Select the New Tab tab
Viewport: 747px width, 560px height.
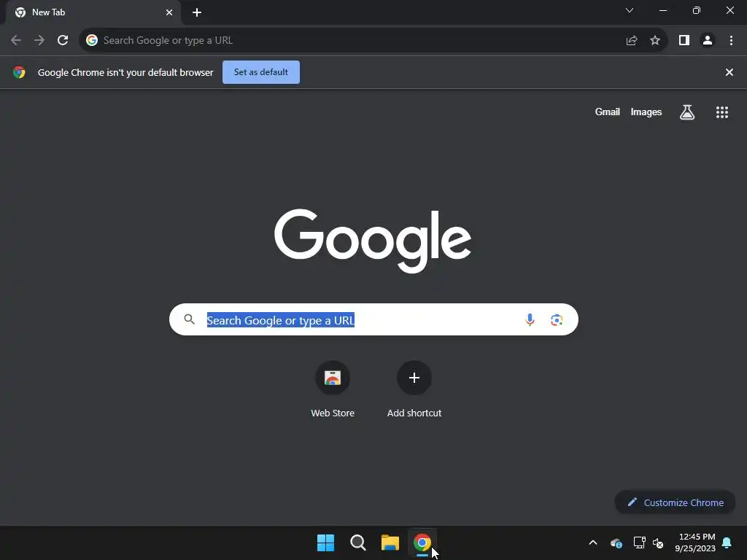pyautogui.click(x=94, y=12)
